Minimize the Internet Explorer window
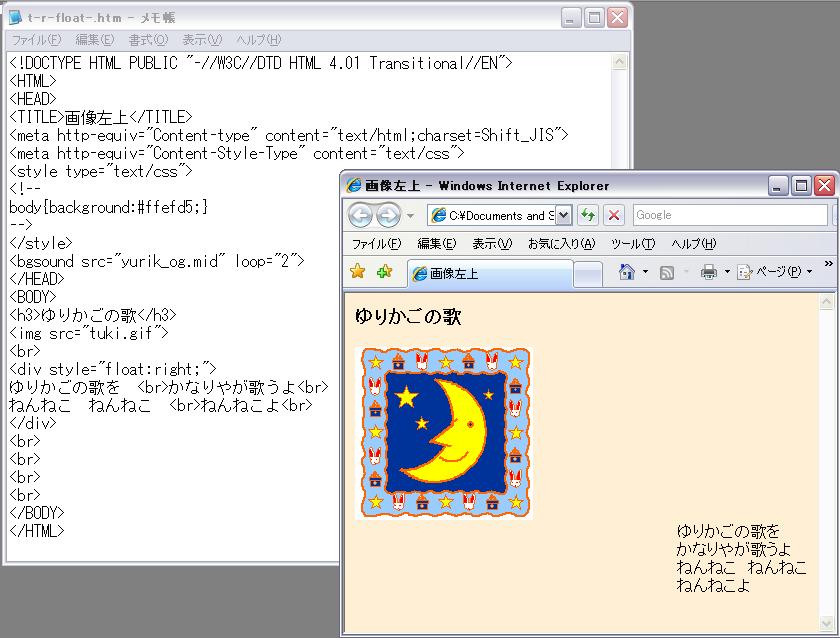 tap(778, 186)
